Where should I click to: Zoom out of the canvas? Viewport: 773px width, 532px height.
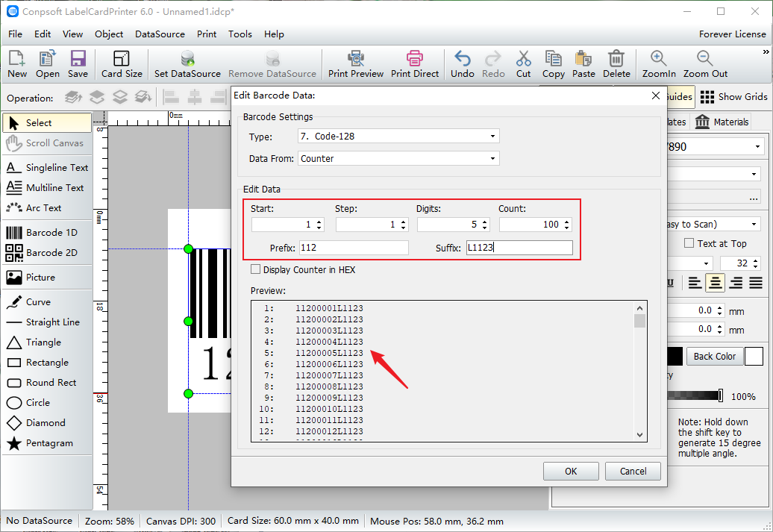coord(705,64)
